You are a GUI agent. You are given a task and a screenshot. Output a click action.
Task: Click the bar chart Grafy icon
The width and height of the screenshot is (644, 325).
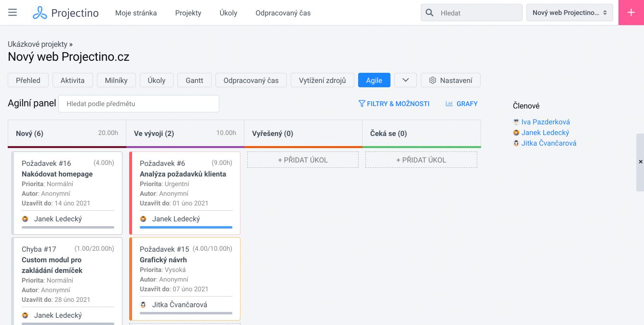[449, 104]
